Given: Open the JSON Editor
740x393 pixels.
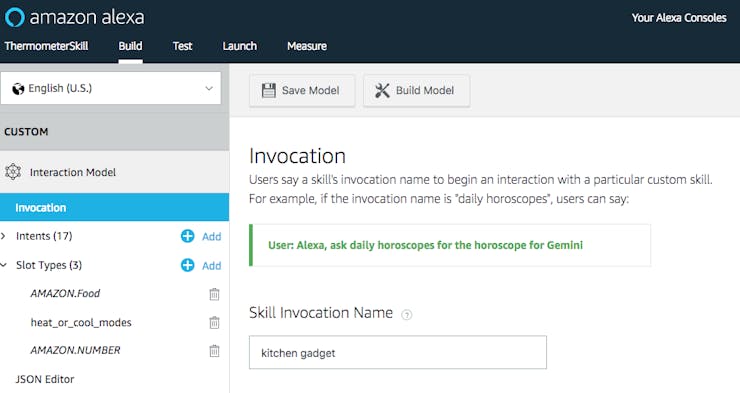Looking at the screenshot, I should 45,379.
